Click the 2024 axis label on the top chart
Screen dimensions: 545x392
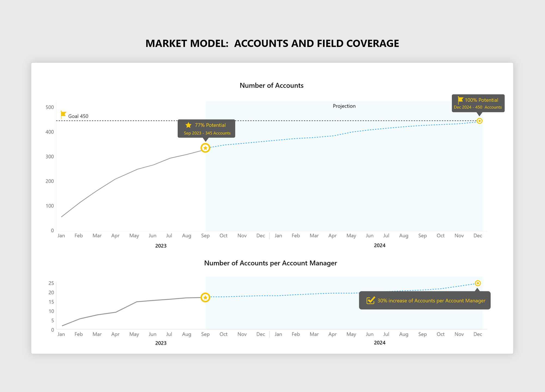coord(379,245)
